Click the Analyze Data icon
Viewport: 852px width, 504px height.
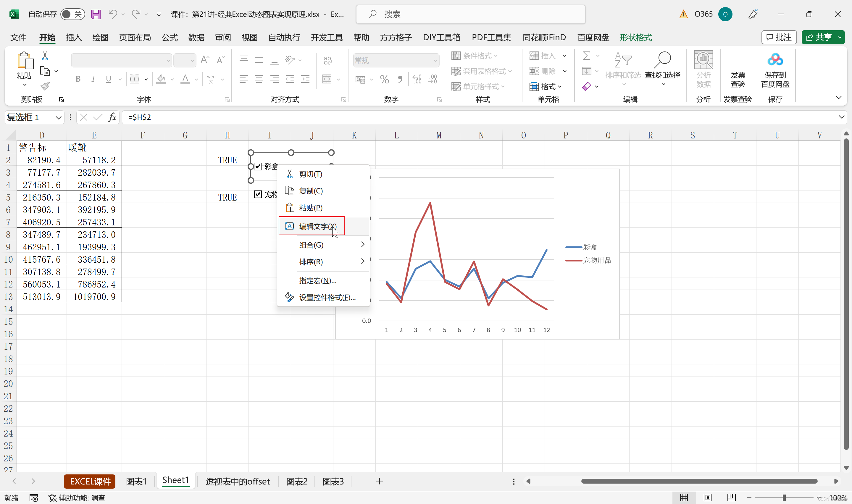click(703, 60)
